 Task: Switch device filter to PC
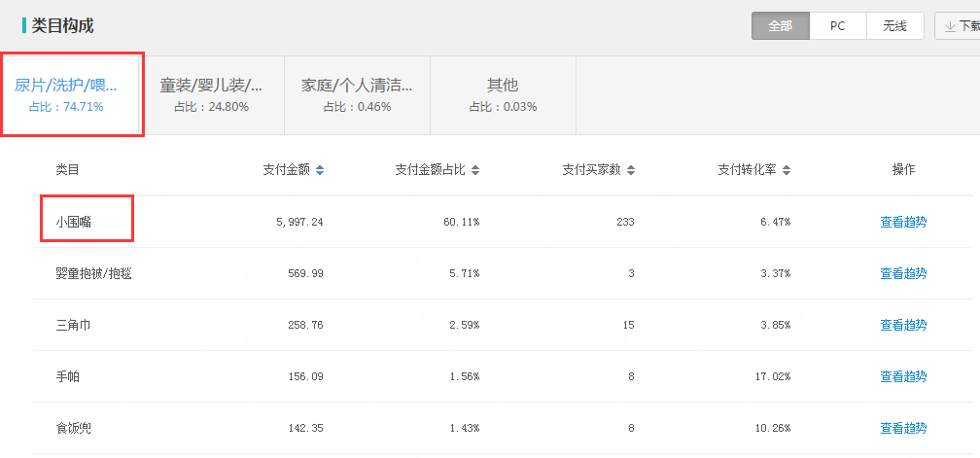point(837,26)
